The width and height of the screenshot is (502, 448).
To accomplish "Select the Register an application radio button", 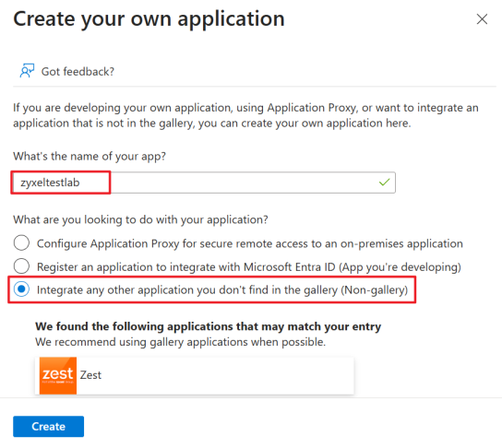I will point(21,266).
